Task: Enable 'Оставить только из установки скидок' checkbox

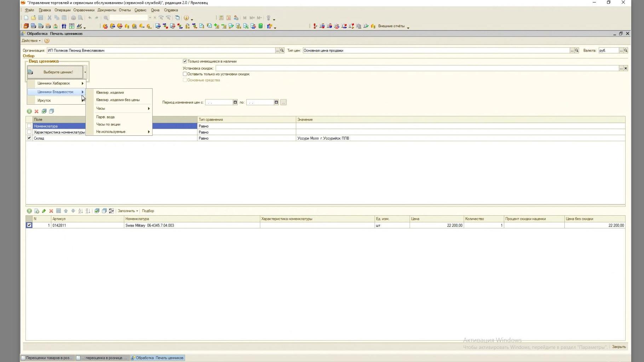Action: click(x=185, y=74)
